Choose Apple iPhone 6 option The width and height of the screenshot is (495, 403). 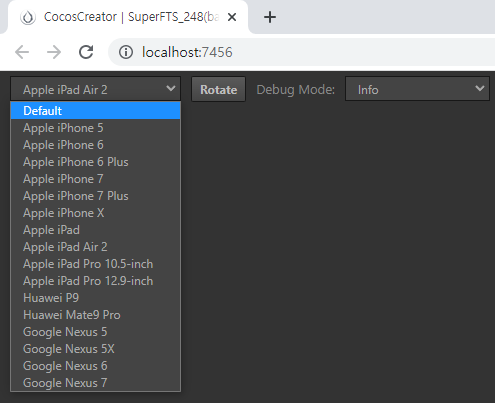[x=96, y=145]
